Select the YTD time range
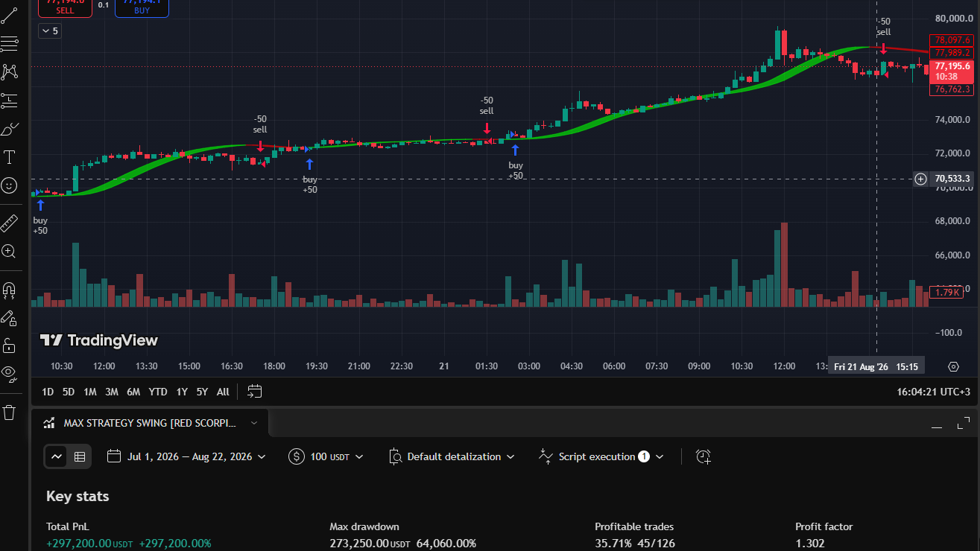The width and height of the screenshot is (980, 551). pyautogui.click(x=157, y=392)
